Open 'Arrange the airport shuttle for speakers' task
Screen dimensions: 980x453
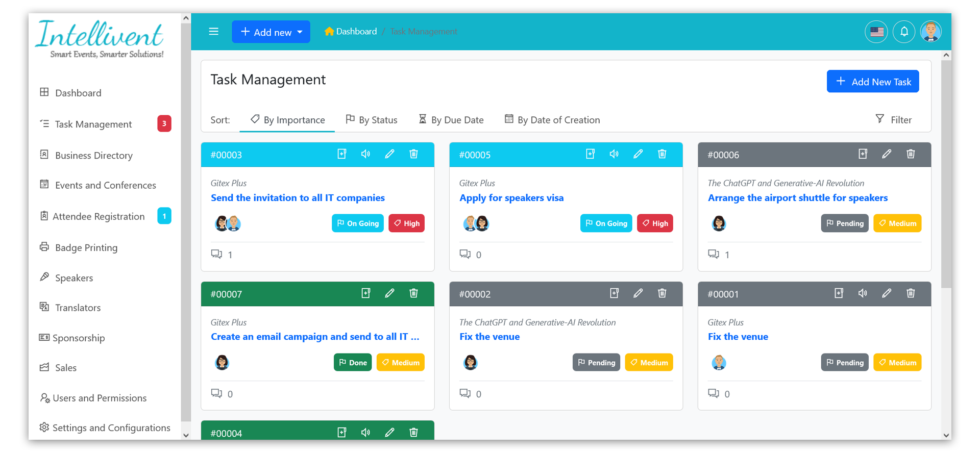click(x=798, y=198)
